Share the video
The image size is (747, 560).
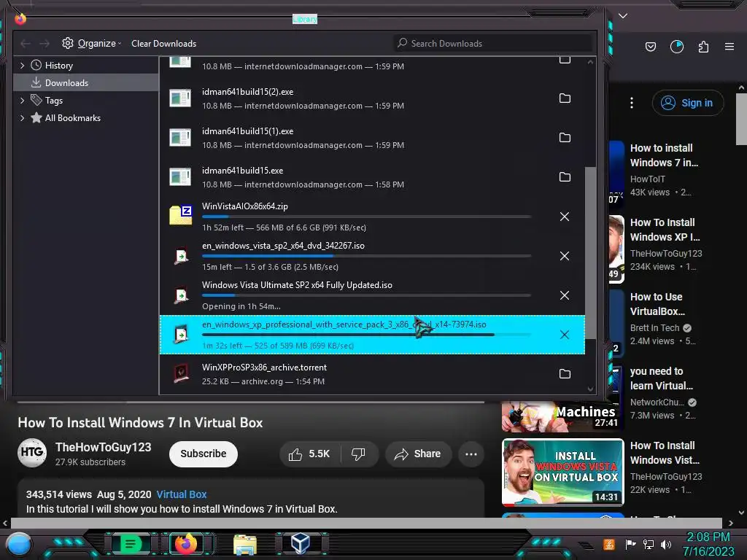click(417, 454)
